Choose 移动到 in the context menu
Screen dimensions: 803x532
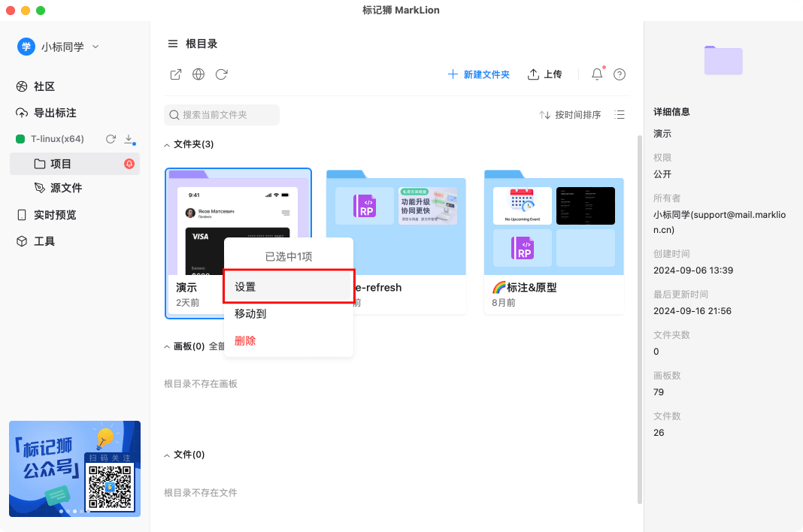pos(250,314)
